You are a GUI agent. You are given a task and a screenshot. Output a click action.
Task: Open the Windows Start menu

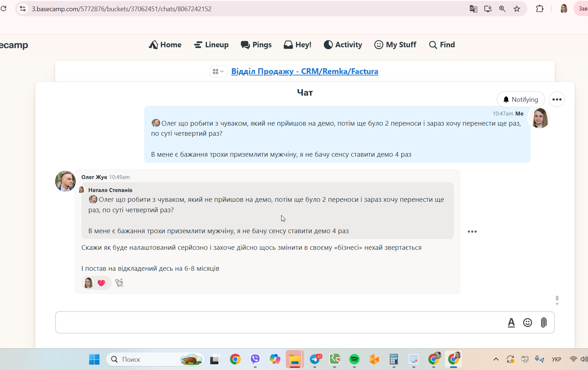click(x=94, y=359)
